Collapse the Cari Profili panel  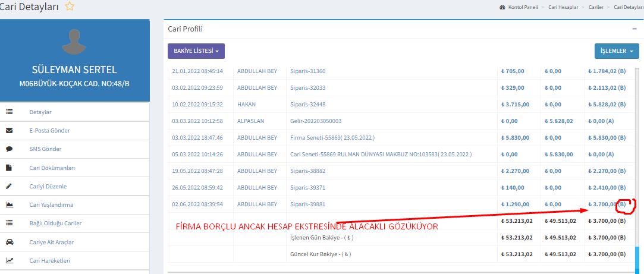(x=634, y=29)
